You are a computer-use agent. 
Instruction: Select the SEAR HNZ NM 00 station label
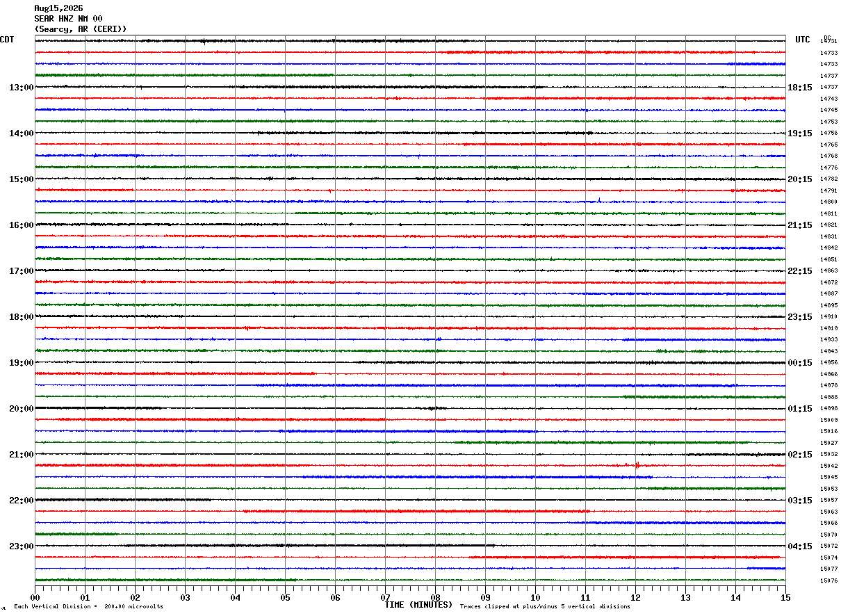click(x=68, y=19)
